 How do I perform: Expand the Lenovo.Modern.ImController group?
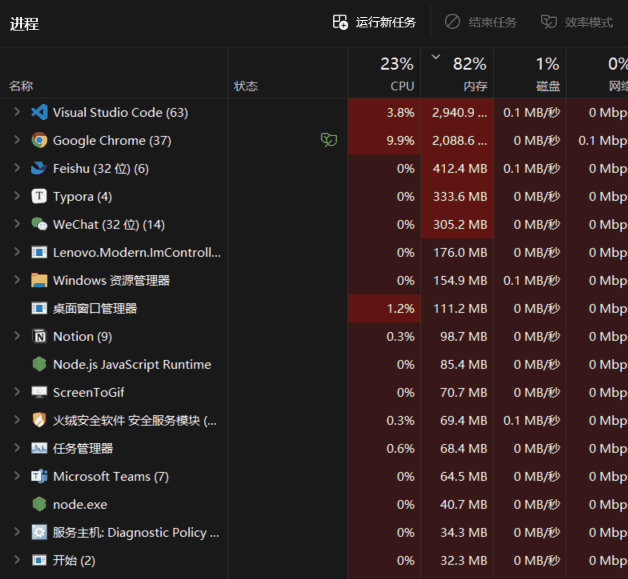pyautogui.click(x=17, y=251)
